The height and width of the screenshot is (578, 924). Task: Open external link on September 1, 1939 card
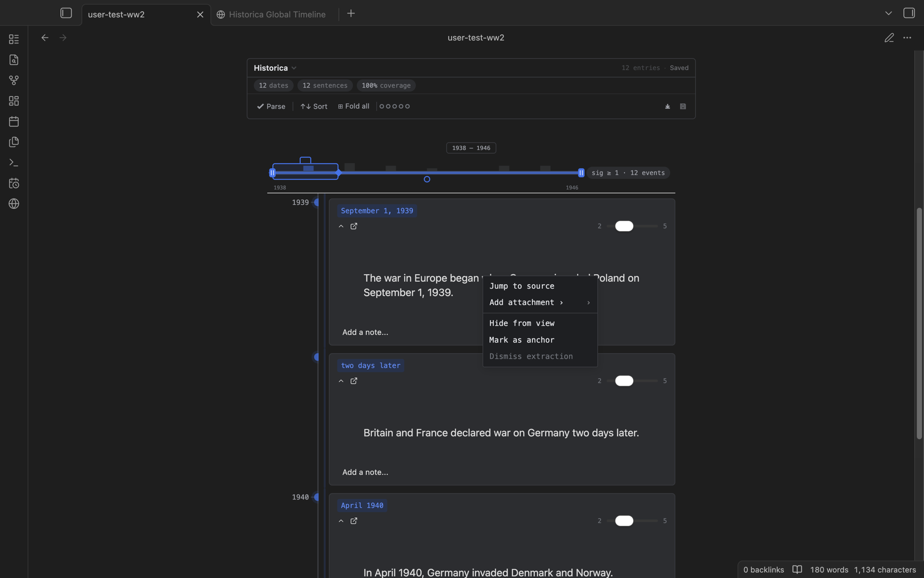click(354, 226)
